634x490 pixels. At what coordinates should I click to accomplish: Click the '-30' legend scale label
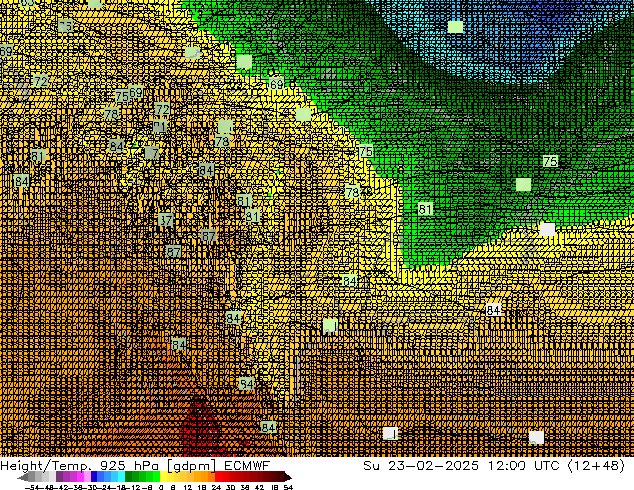[90, 487]
